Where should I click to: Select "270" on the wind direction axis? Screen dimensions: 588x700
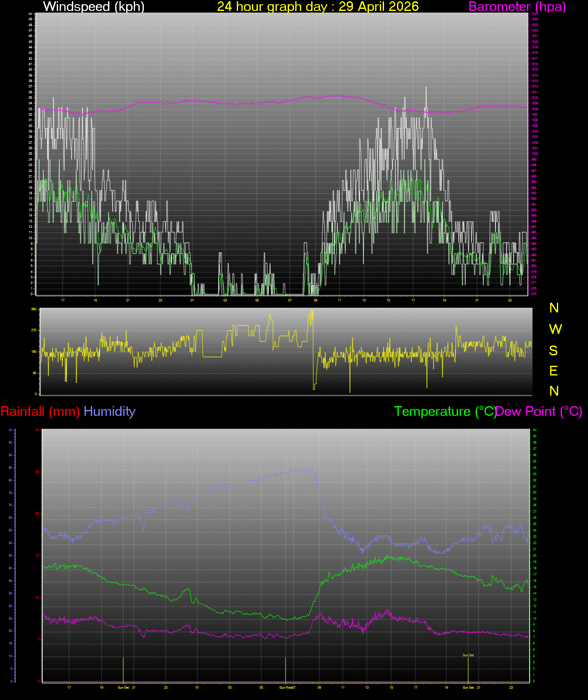(34, 330)
